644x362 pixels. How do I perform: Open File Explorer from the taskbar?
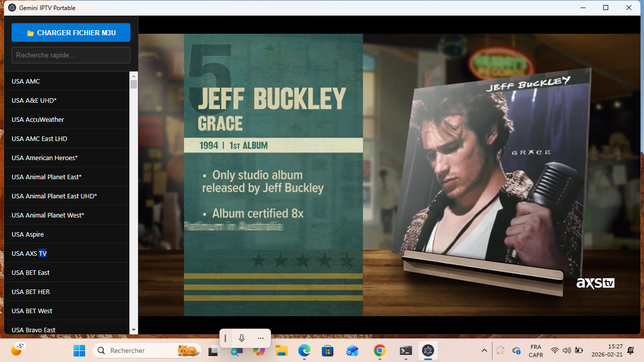click(281, 351)
